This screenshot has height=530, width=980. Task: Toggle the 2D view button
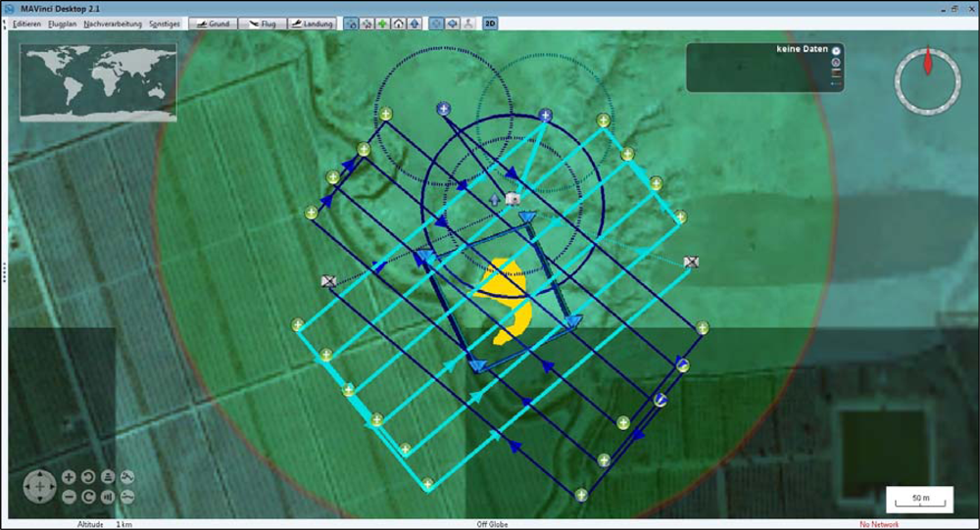490,24
